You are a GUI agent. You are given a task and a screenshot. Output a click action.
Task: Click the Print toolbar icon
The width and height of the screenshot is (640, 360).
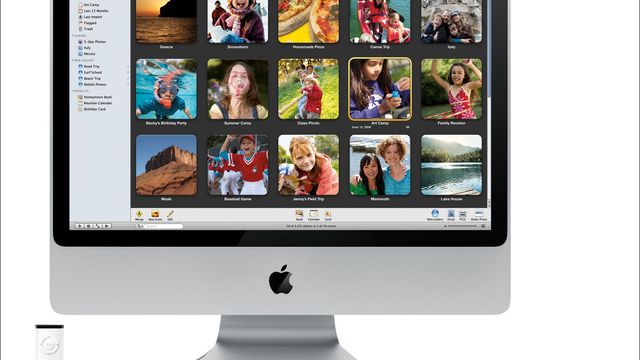click(x=462, y=215)
